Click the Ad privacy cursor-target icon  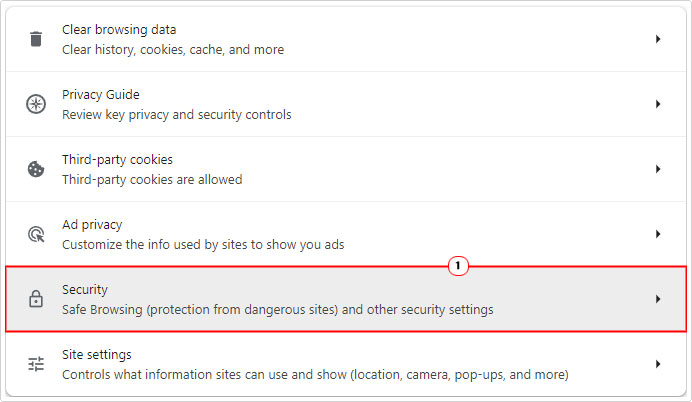(x=36, y=234)
